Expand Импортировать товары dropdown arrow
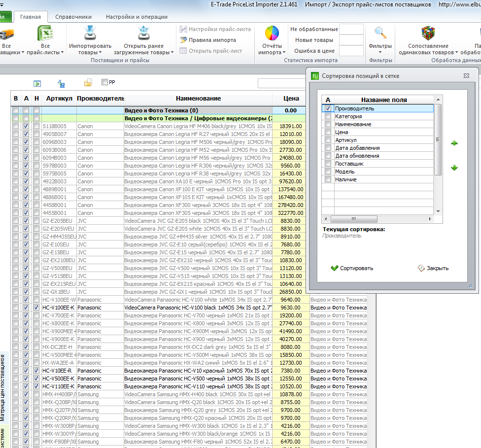This screenshot has width=481, height=448. [x=100, y=52]
